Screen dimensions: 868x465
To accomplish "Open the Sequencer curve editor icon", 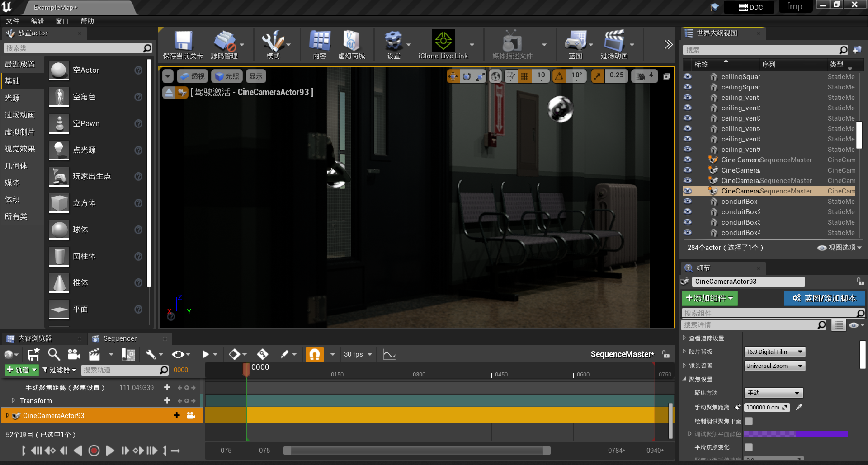I will pos(389,354).
